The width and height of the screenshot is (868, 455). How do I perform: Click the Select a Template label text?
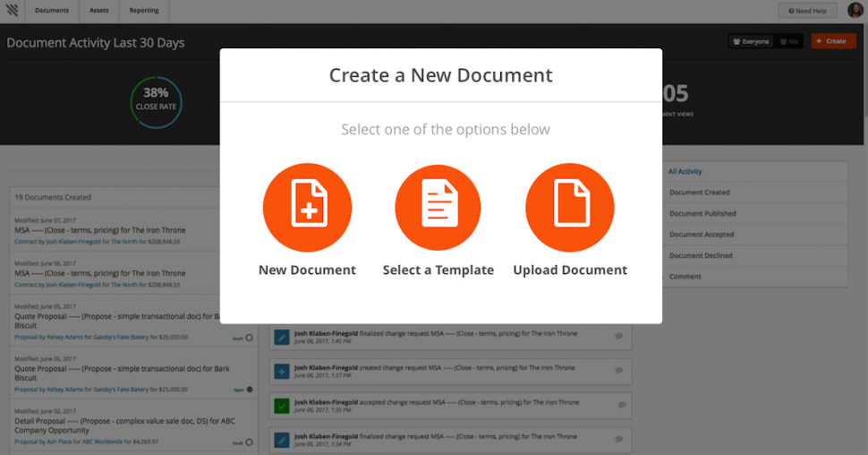(438, 270)
